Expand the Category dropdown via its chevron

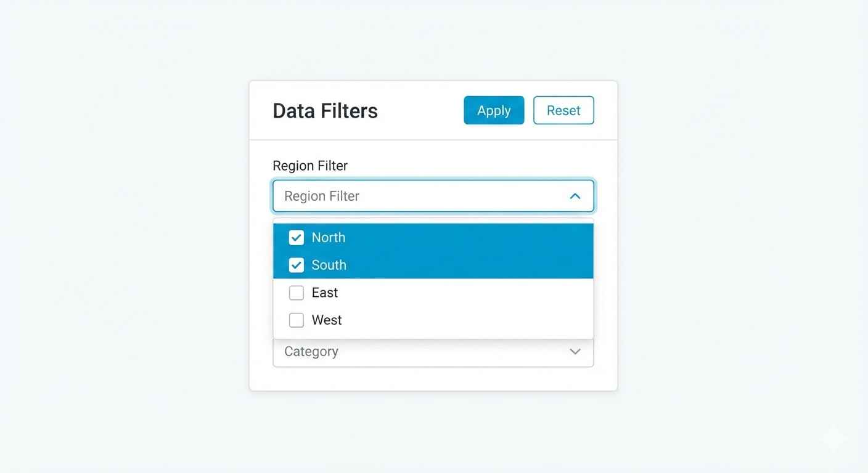pos(575,352)
